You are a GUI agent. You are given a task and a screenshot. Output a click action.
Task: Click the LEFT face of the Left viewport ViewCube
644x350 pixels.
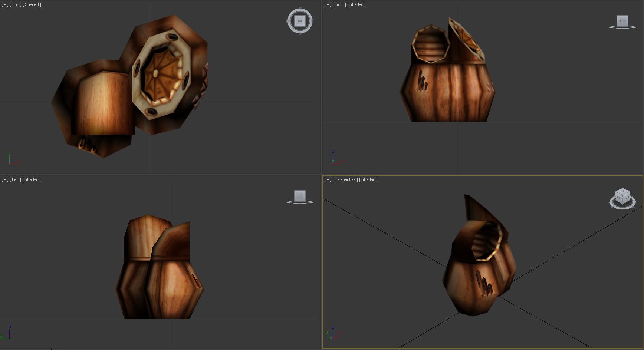click(x=300, y=196)
